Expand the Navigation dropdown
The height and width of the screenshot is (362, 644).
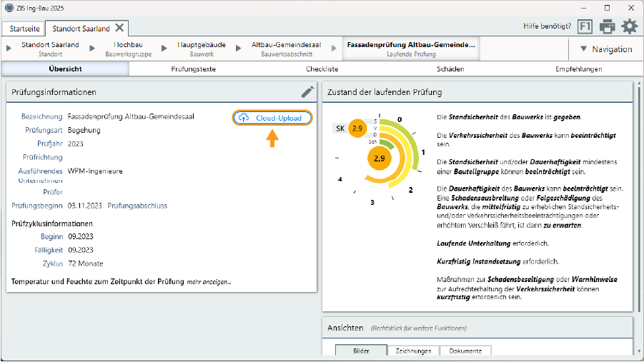click(x=605, y=49)
